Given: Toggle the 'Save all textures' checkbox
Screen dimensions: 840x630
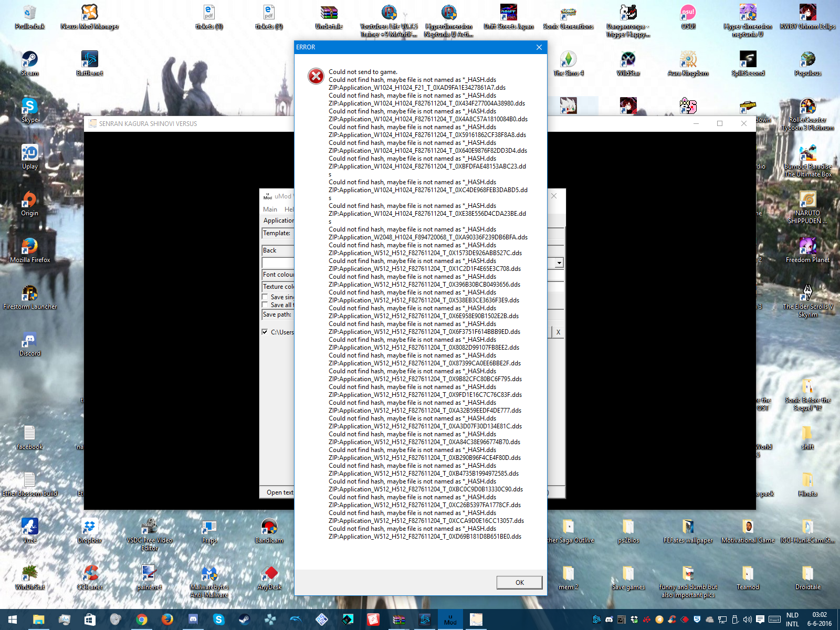Looking at the screenshot, I should (x=265, y=305).
